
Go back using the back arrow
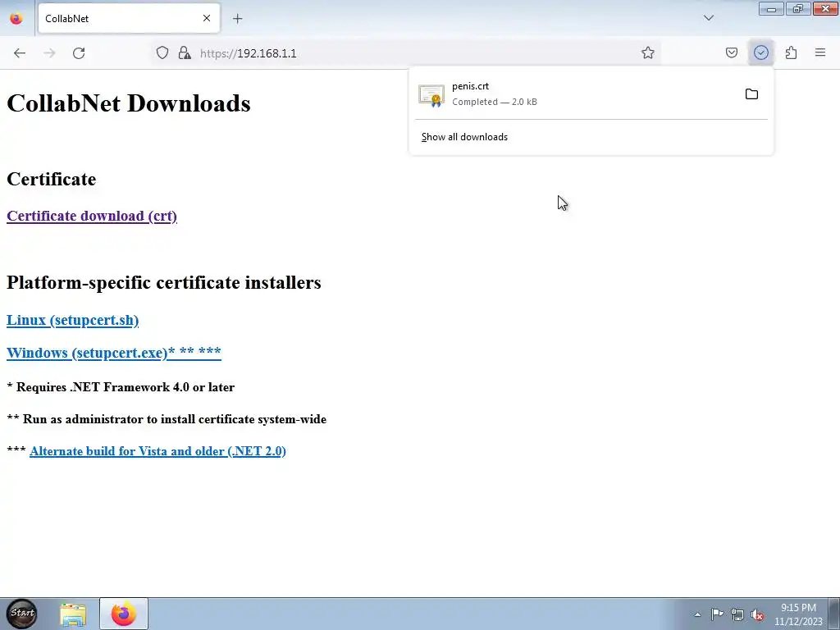click(20, 53)
